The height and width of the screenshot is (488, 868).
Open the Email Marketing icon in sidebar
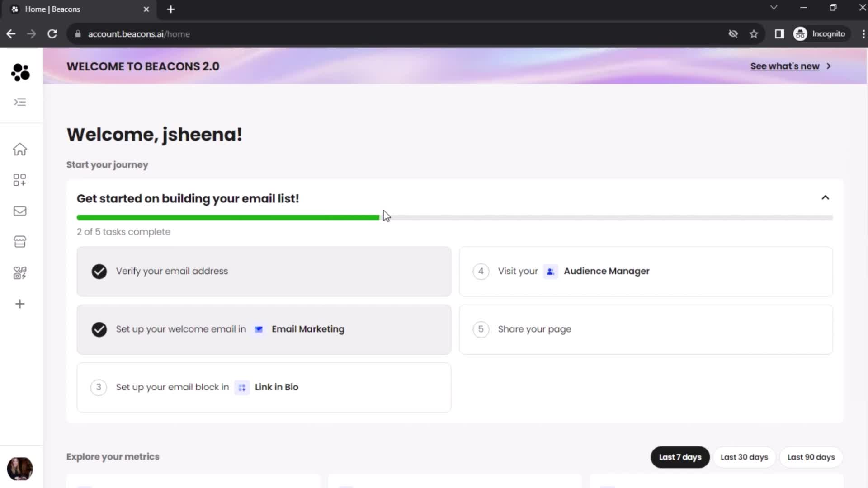[x=20, y=211]
